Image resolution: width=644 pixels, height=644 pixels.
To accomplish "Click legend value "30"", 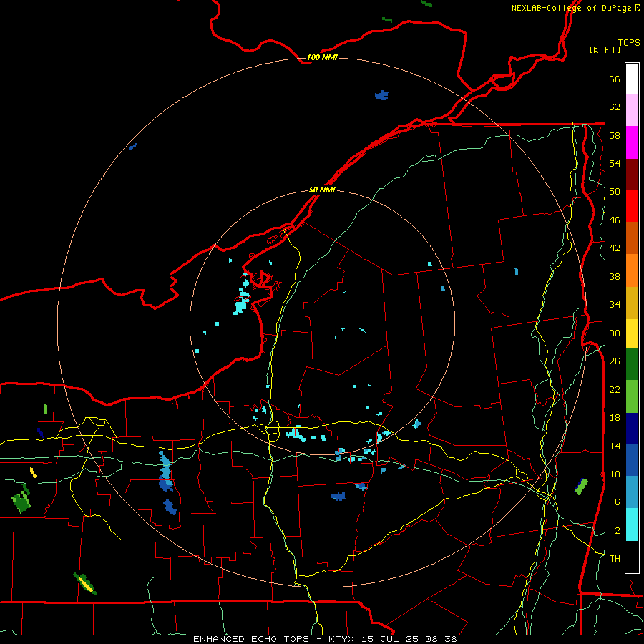I will click(615, 333).
